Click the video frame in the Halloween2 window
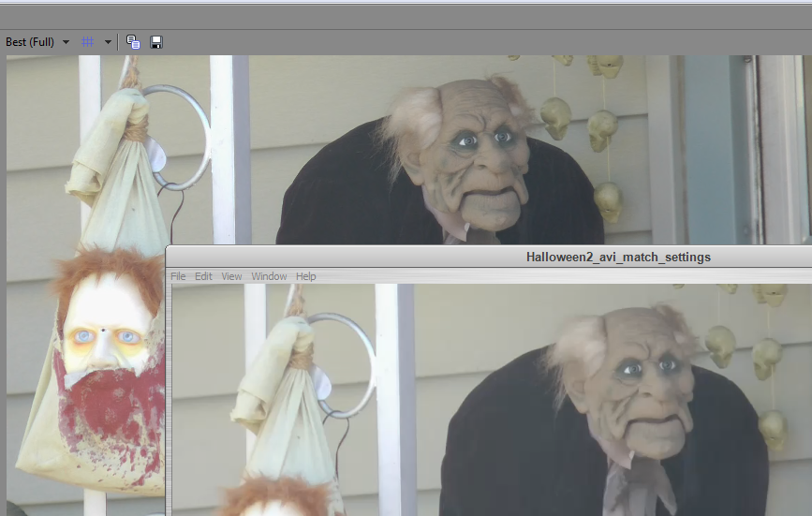This screenshot has height=516, width=812. click(x=492, y=400)
